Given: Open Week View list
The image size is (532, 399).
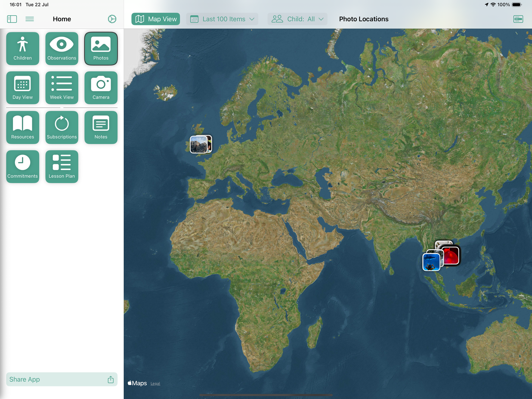Looking at the screenshot, I should click(62, 88).
